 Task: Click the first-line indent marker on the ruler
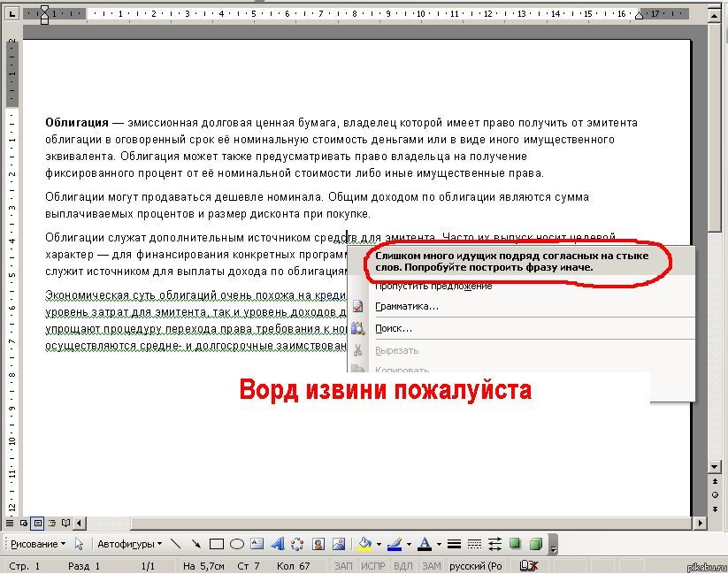coord(44,10)
